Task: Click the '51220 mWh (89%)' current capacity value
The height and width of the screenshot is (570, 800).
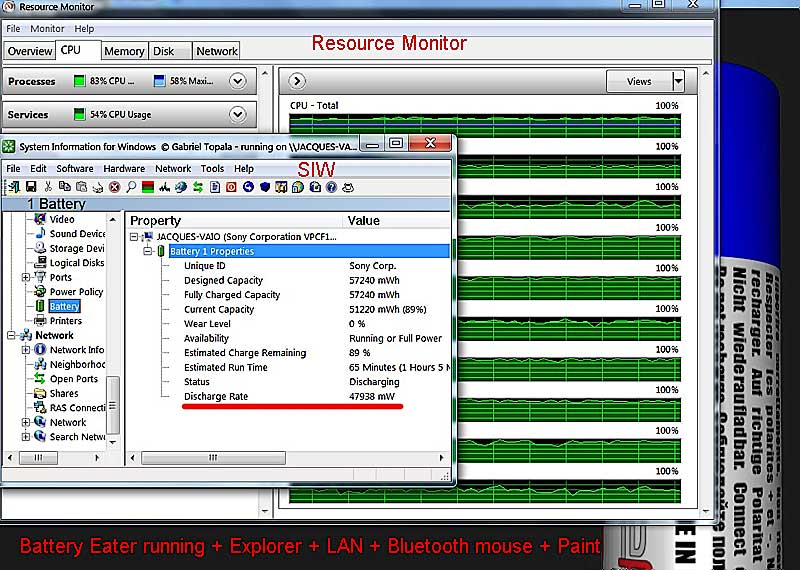Action: tap(387, 309)
